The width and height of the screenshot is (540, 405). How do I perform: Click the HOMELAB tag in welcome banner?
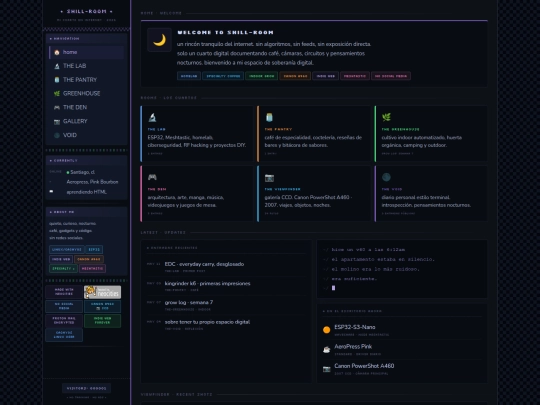click(x=189, y=76)
